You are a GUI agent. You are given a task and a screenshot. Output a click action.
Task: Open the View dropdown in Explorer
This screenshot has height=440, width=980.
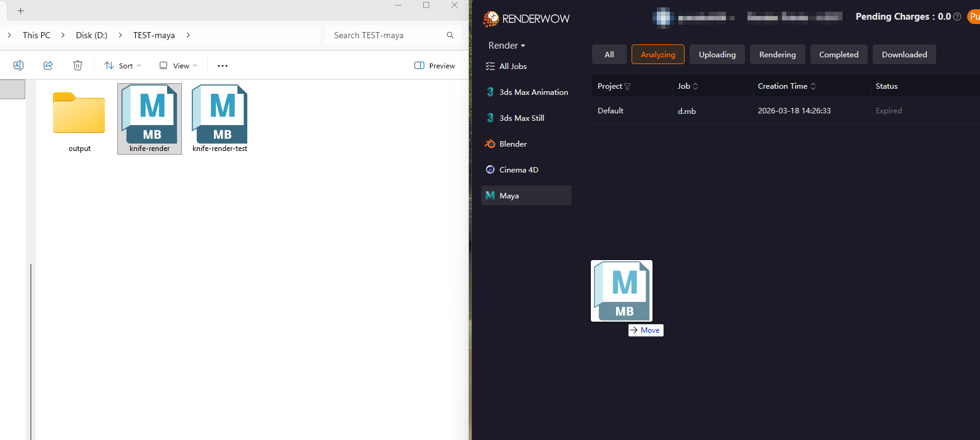tap(178, 65)
